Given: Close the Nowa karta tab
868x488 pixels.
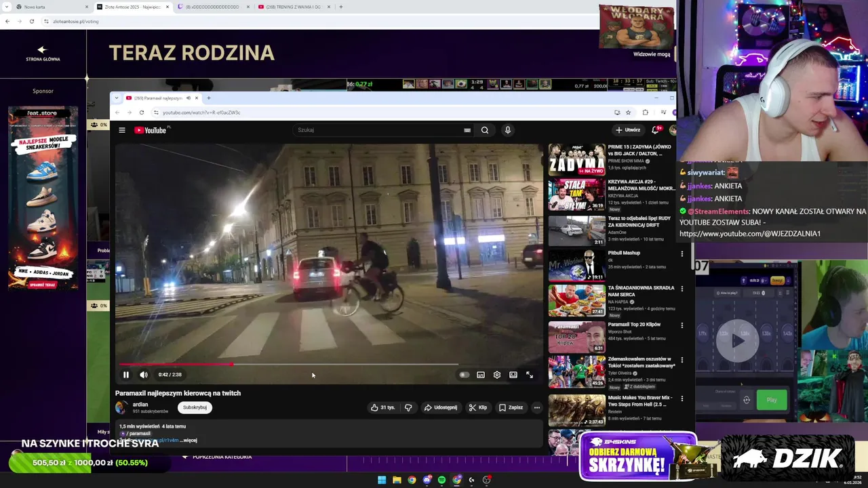Looking at the screenshot, I should point(86,7).
